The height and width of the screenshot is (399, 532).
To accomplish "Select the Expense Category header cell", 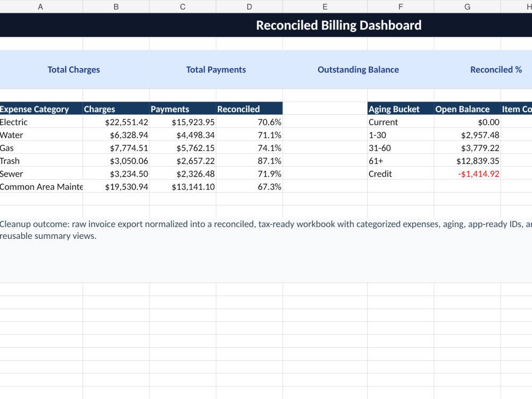I will 41,109.
